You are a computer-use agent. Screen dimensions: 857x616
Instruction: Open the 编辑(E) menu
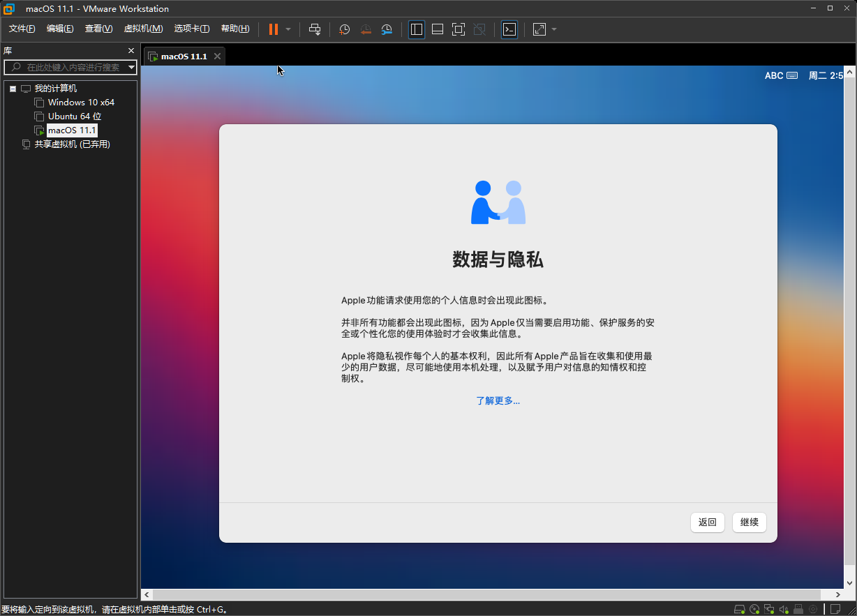coord(60,29)
